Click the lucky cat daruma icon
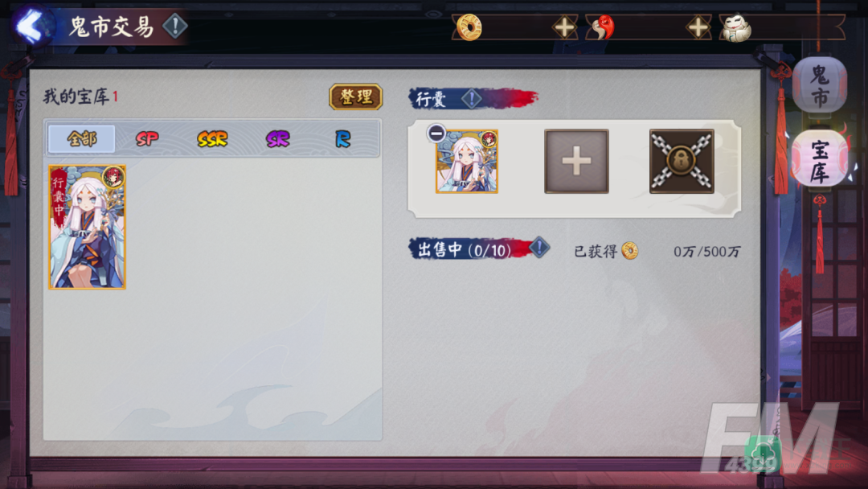The height and width of the screenshot is (489, 868). point(736,27)
